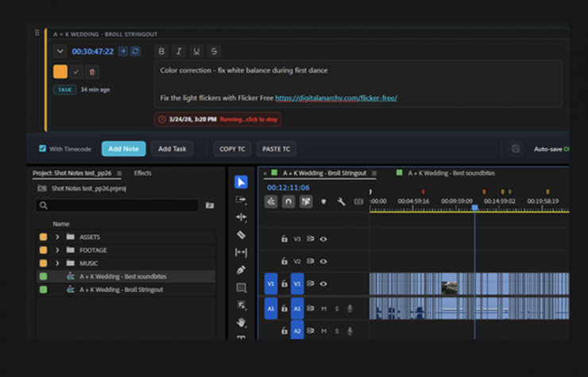Click the Add Note button
588x377 pixels.
pyautogui.click(x=123, y=148)
